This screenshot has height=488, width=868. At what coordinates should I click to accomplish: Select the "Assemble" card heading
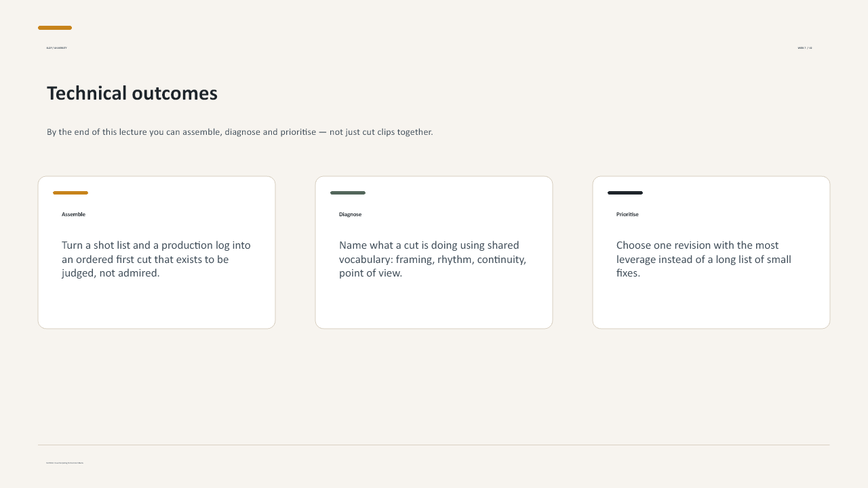point(73,214)
